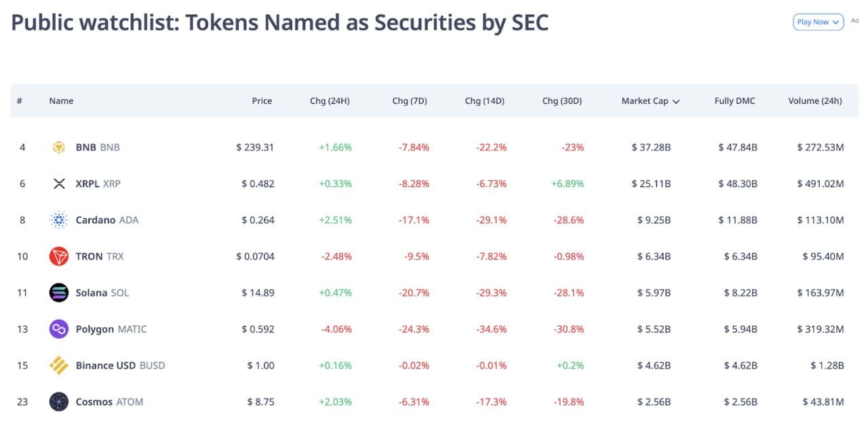Open the Cardano token name link
The height and width of the screenshot is (431, 868).
pos(96,220)
